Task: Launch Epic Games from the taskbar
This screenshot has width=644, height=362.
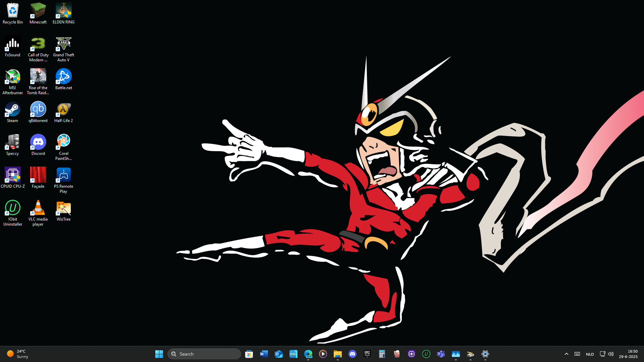Action: [367, 354]
